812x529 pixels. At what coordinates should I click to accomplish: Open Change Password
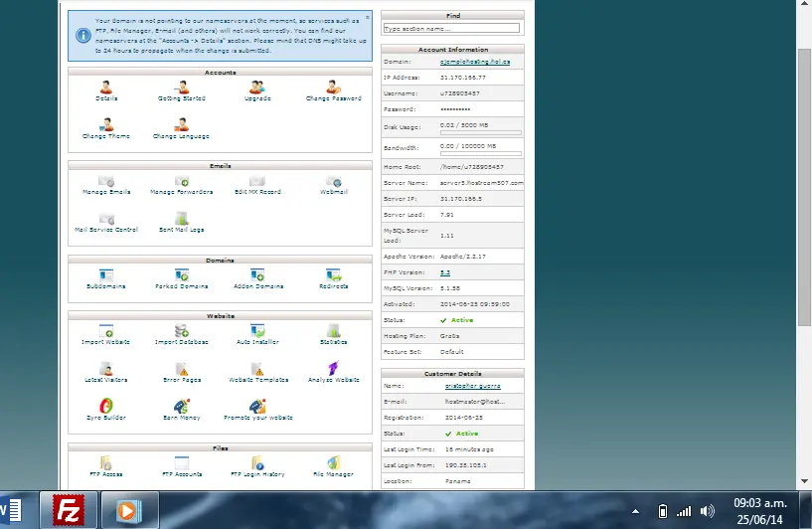[x=334, y=88]
